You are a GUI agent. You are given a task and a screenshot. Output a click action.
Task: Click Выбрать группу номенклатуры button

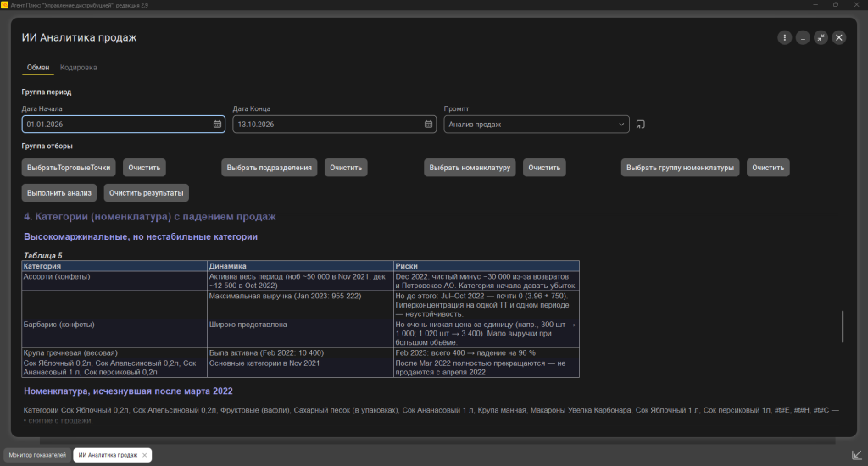tap(681, 168)
